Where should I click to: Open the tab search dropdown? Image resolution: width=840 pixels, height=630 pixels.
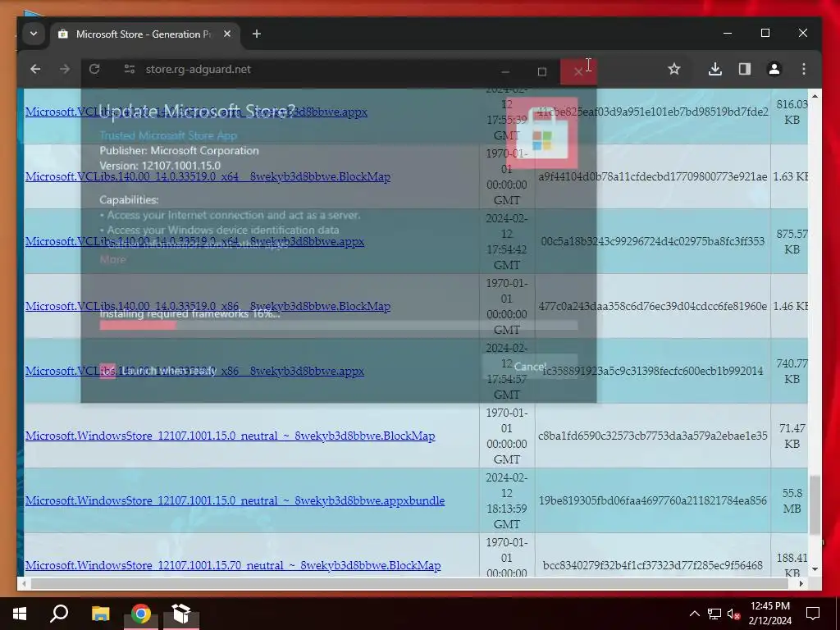[33, 34]
